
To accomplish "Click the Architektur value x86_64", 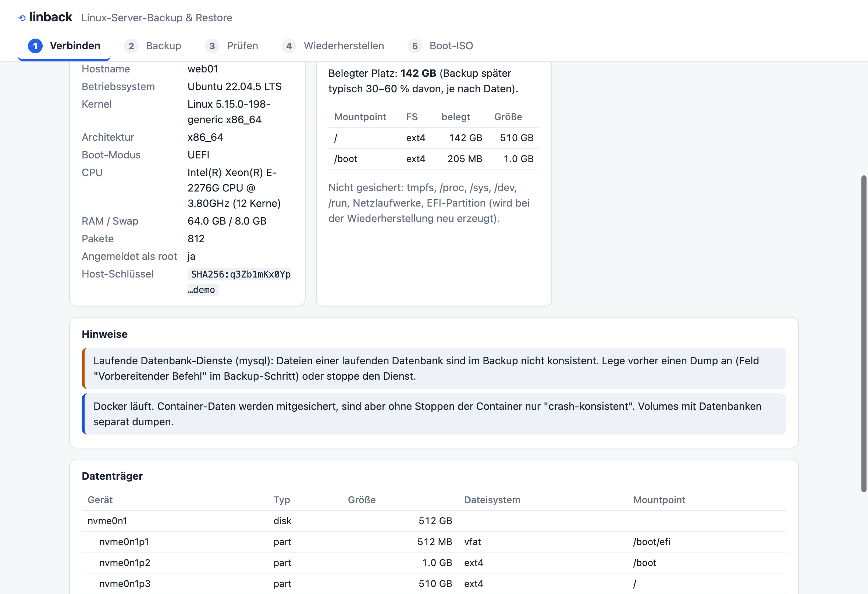I will coord(206,137).
